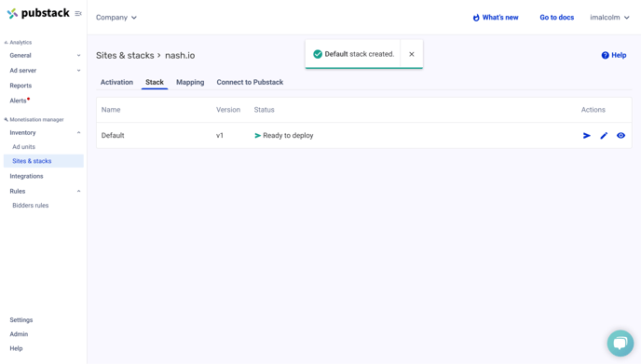Image resolution: width=641 pixels, height=364 pixels.
Task: View the Default stack via eye icon
Action: [x=621, y=135]
